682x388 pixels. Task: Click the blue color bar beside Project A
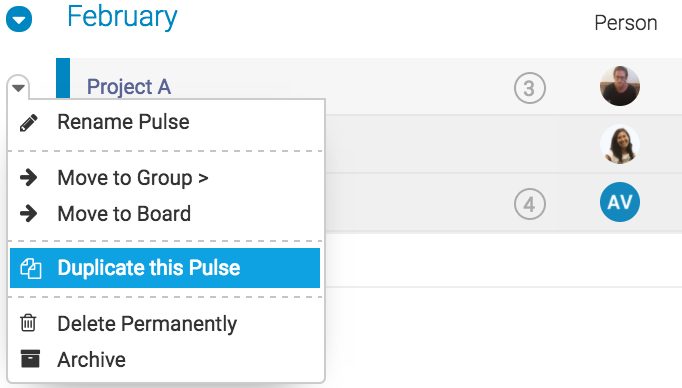(x=63, y=78)
